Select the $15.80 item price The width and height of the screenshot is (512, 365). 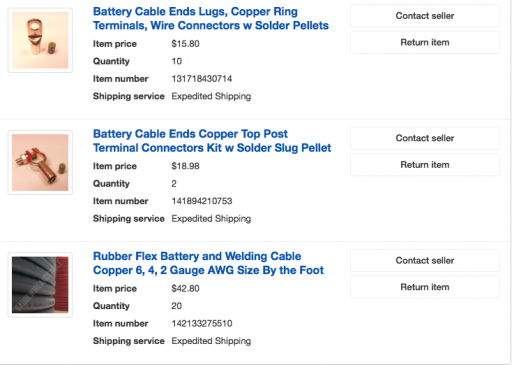point(185,44)
